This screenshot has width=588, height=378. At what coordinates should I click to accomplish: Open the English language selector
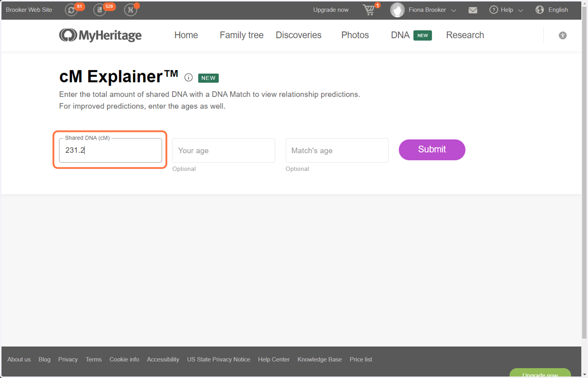[x=558, y=10]
